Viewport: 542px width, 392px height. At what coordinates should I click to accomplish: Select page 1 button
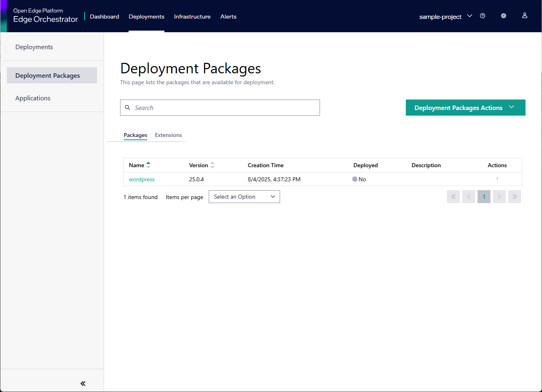(x=484, y=197)
